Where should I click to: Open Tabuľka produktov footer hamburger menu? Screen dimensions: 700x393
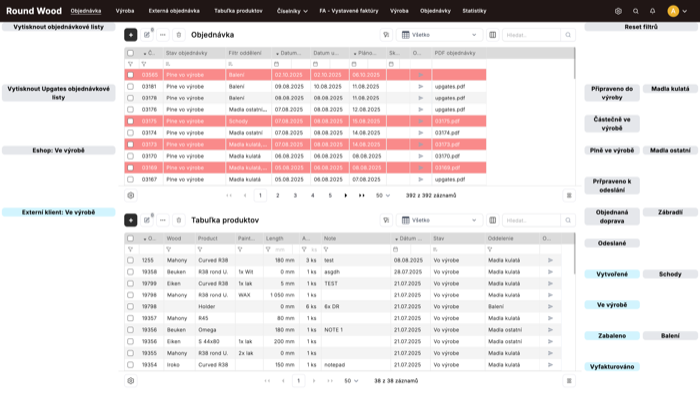coord(569,381)
